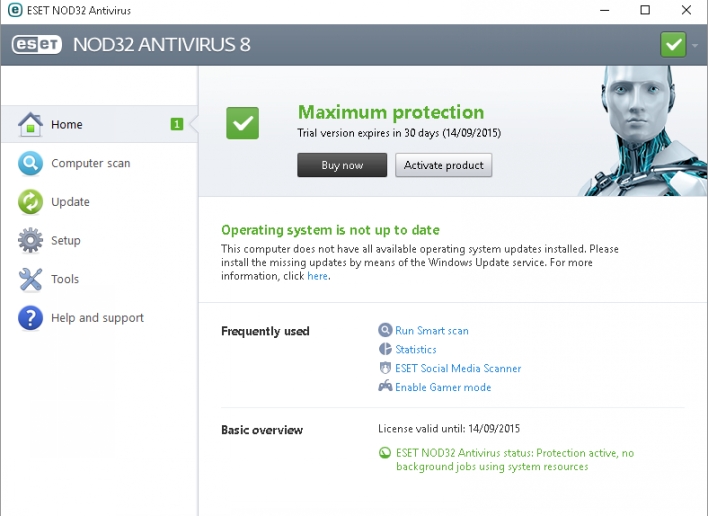This screenshot has width=708, height=516.
Task: Click the Help question mark icon
Action: click(30, 318)
